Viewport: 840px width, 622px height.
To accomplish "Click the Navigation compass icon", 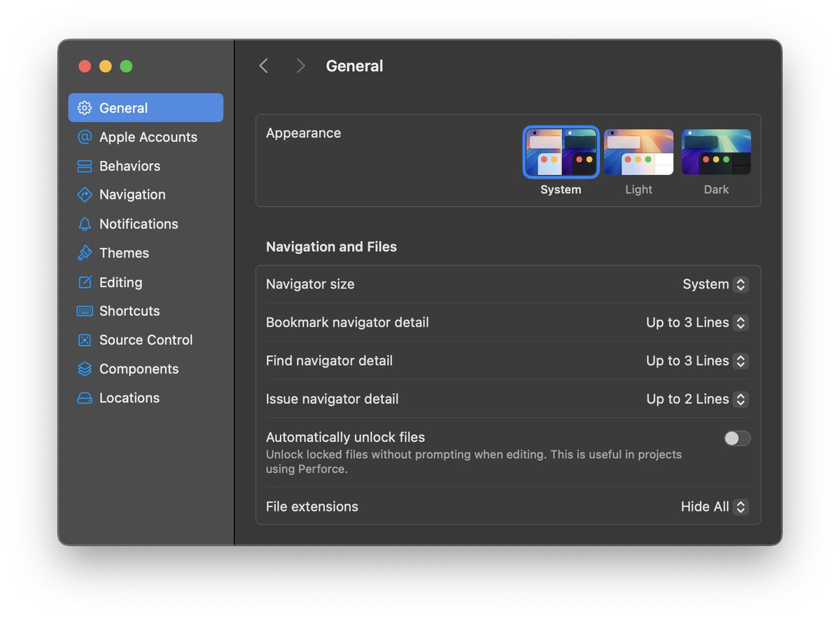I will pos(85,195).
